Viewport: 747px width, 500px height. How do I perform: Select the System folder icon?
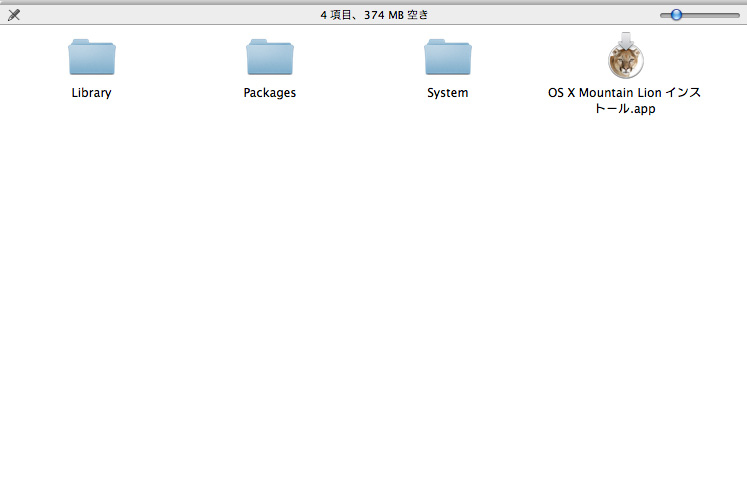pos(448,57)
